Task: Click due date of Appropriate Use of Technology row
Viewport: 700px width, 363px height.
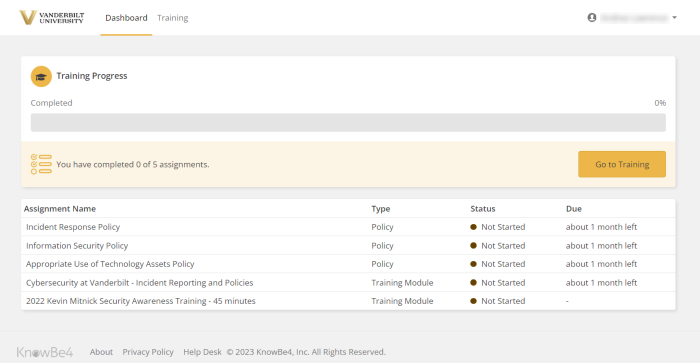Action: tap(601, 264)
